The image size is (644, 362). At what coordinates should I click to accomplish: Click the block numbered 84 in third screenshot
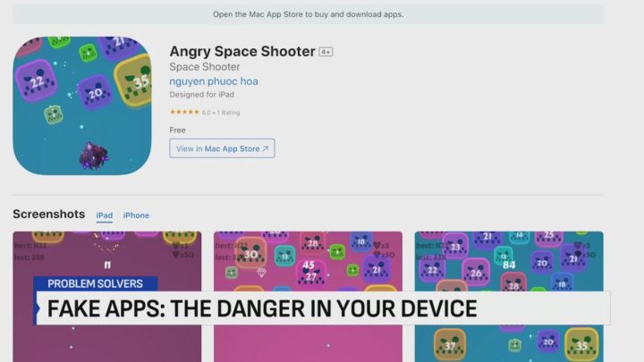pos(509,264)
